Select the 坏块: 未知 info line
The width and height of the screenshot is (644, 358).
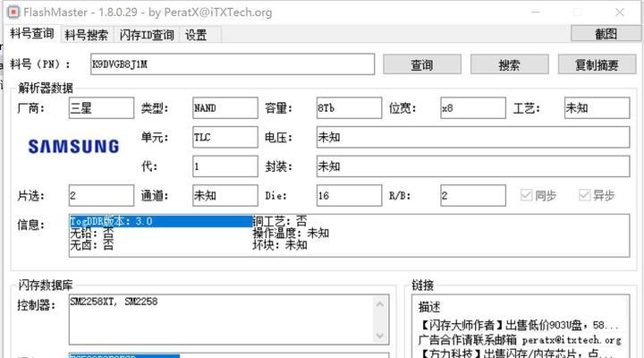point(280,245)
